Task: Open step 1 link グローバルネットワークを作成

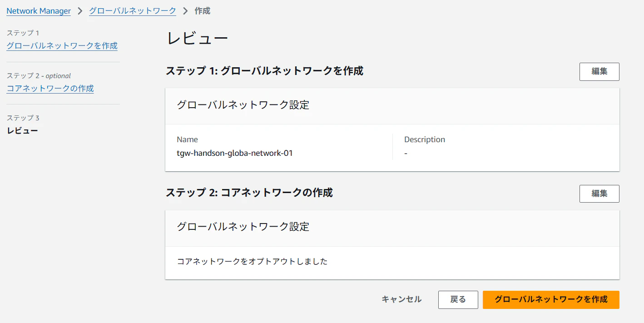Action: pos(62,46)
